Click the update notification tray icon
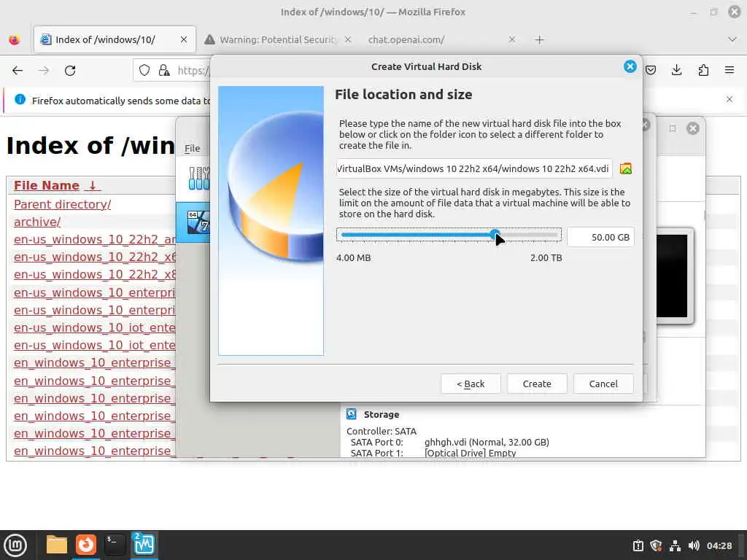 638,545
